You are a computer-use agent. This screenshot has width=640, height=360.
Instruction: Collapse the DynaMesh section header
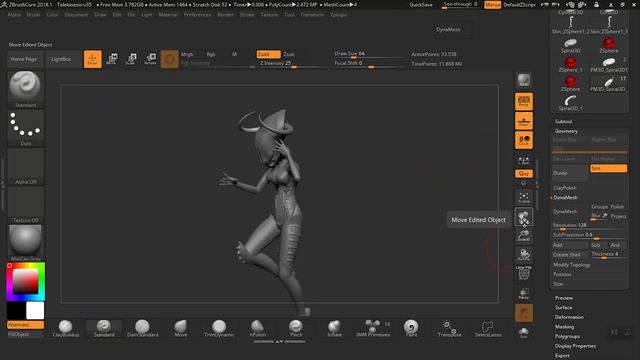click(565, 198)
